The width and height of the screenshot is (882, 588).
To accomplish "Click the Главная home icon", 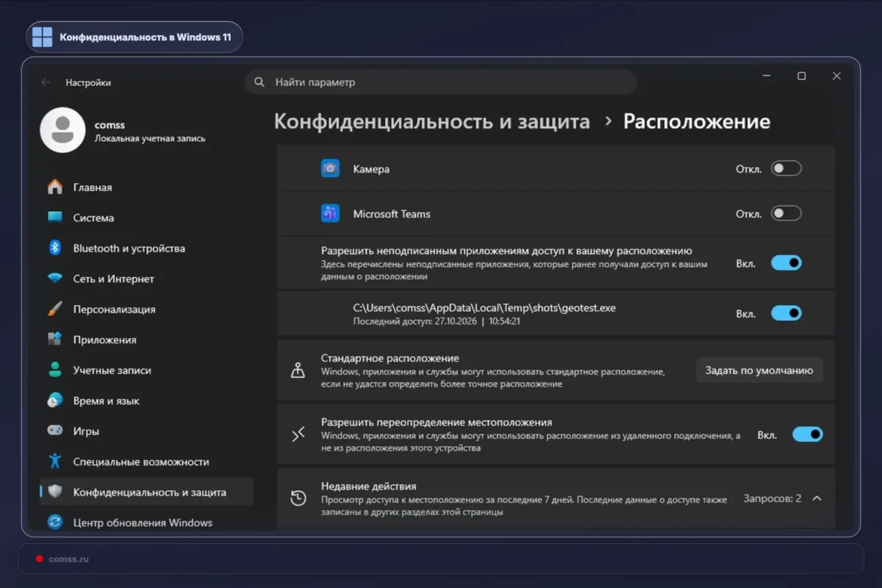I will 55,187.
